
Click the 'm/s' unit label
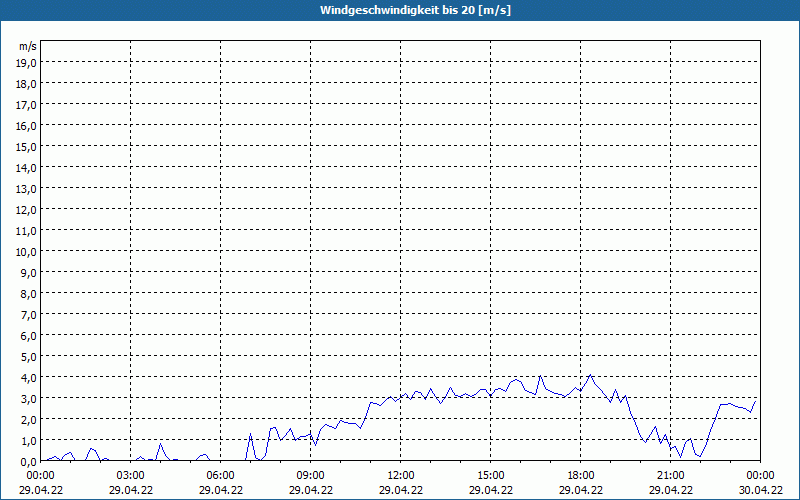pyautogui.click(x=28, y=46)
